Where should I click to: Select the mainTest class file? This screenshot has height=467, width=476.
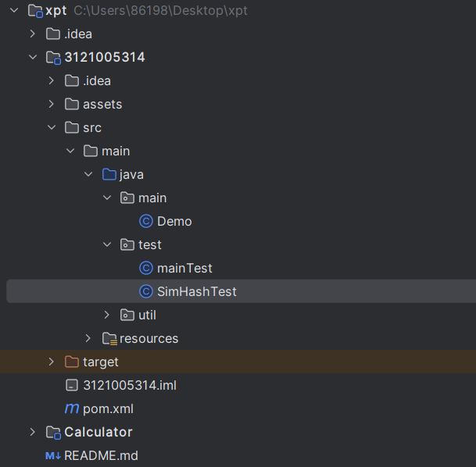(x=184, y=268)
